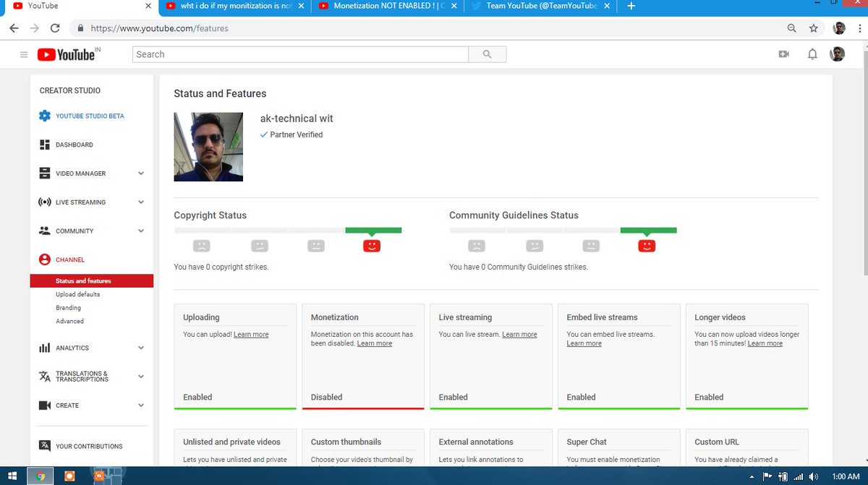Click the Channel person icon
Image resolution: width=868 pixels, height=485 pixels.
click(45, 259)
